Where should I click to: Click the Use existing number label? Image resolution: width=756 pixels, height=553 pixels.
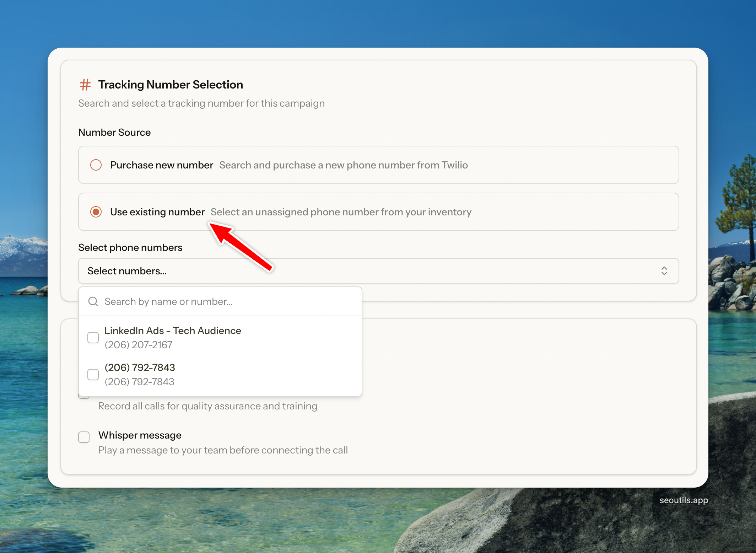(x=157, y=212)
